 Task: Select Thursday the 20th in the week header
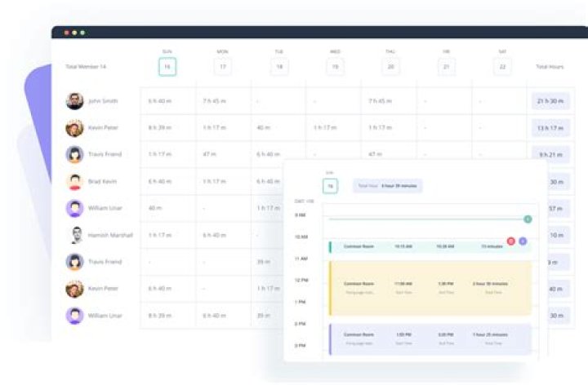point(390,67)
